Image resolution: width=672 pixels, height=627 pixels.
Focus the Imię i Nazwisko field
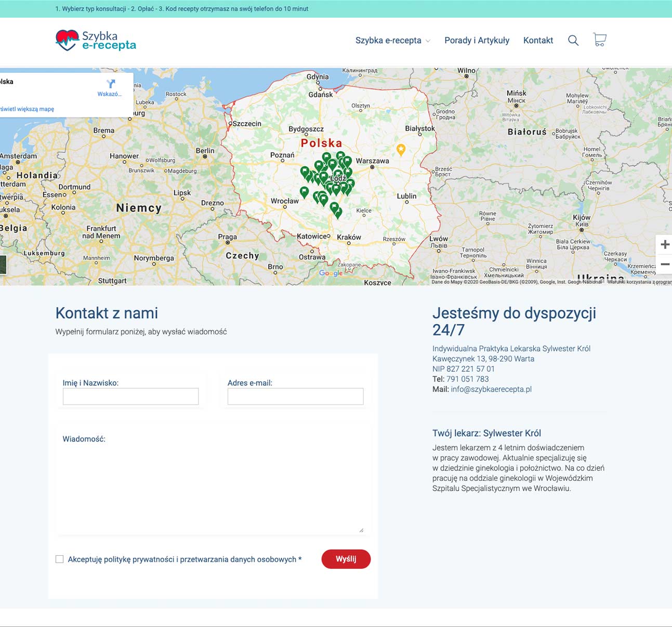point(130,396)
